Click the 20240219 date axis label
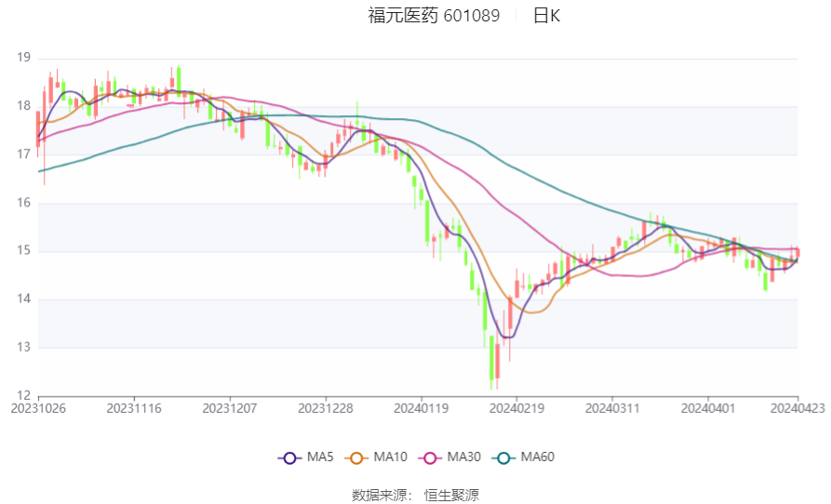Viewport: 831px width, 504px height. [x=516, y=407]
